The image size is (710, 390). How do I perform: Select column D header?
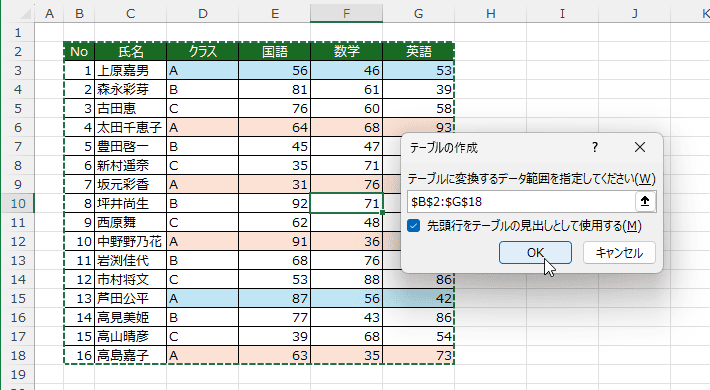(202, 14)
